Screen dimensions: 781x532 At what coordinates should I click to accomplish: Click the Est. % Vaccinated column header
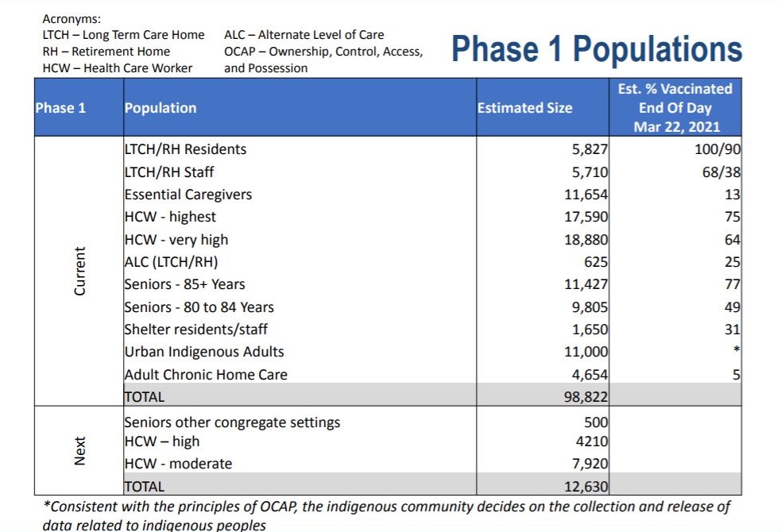pyautogui.click(x=675, y=107)
